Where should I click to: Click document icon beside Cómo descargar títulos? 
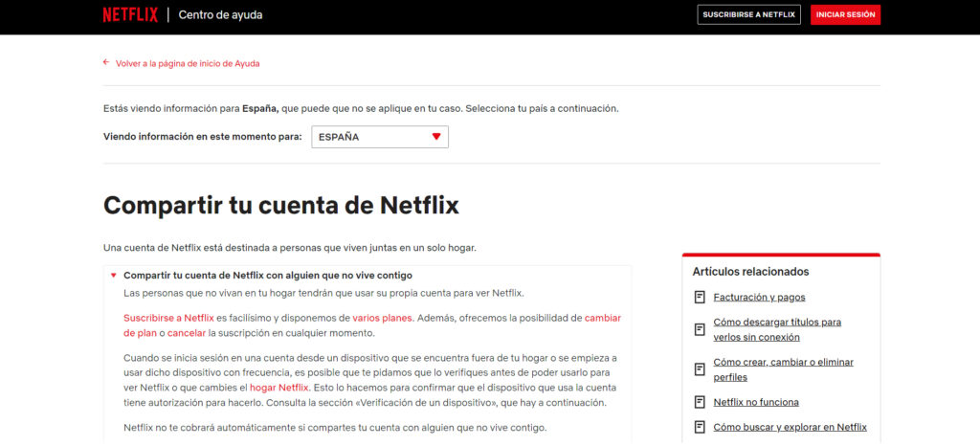700,329
